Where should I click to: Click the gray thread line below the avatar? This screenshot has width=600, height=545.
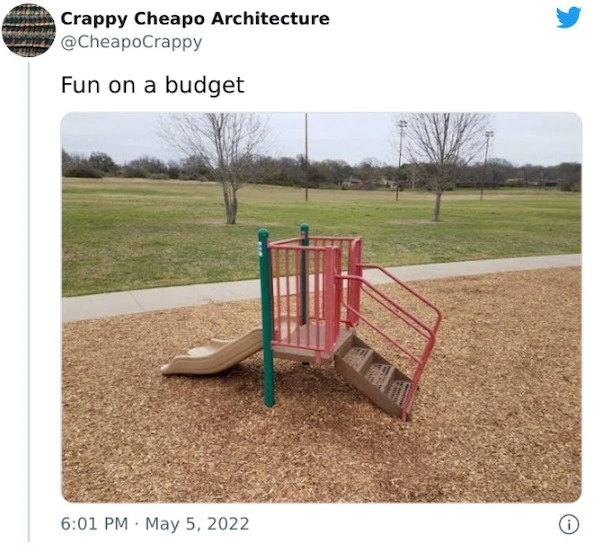coord(29,302)
